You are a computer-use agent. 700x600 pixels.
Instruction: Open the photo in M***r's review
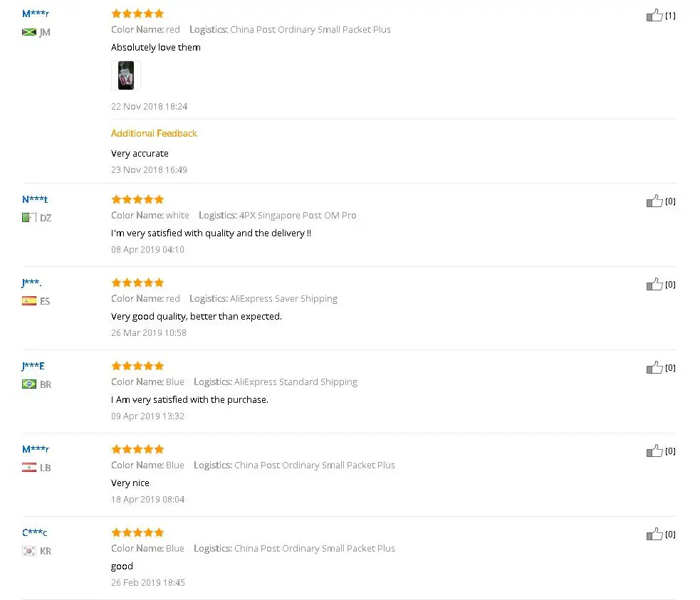click(126, 75)
